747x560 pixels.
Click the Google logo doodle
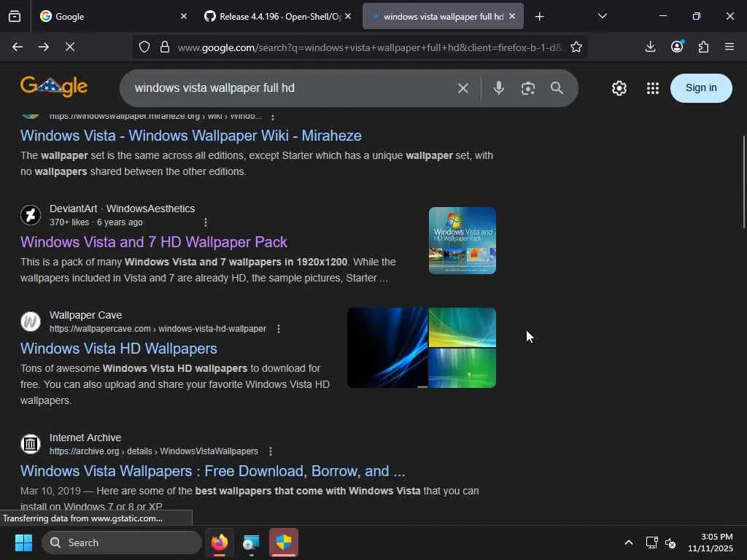pyautogui.click(x=54, y=86)
